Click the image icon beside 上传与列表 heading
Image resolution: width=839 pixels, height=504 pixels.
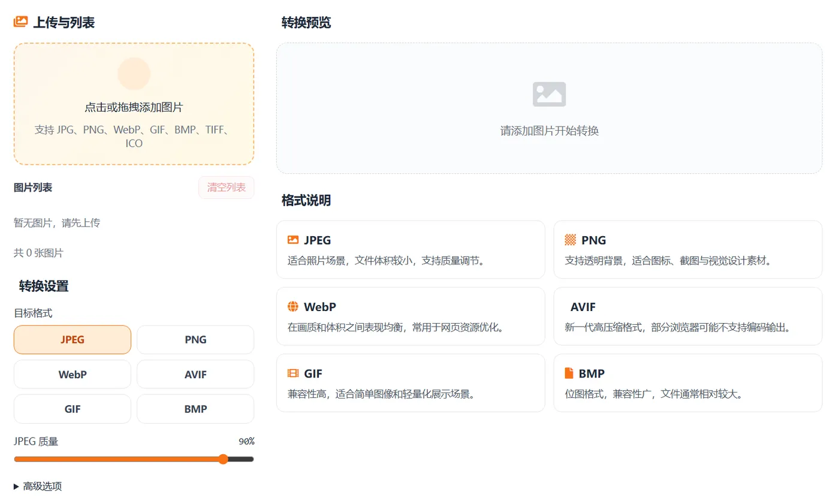pos(20,21)
